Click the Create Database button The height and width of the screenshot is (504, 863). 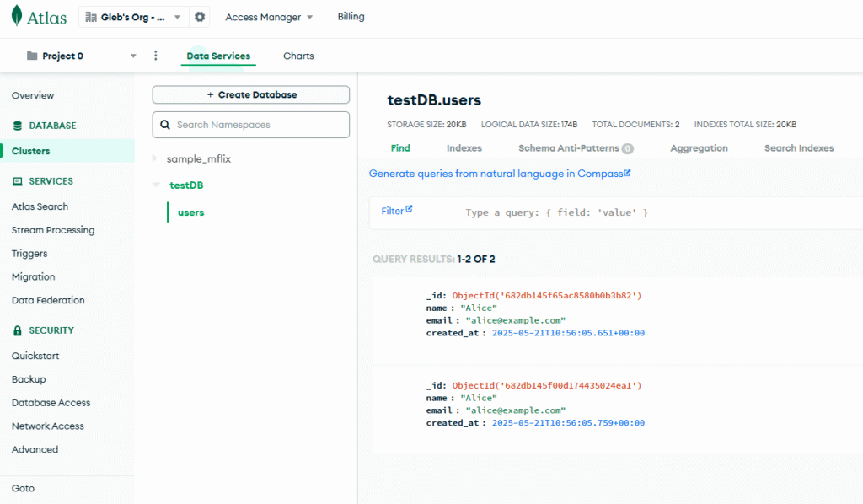point(251,94)
